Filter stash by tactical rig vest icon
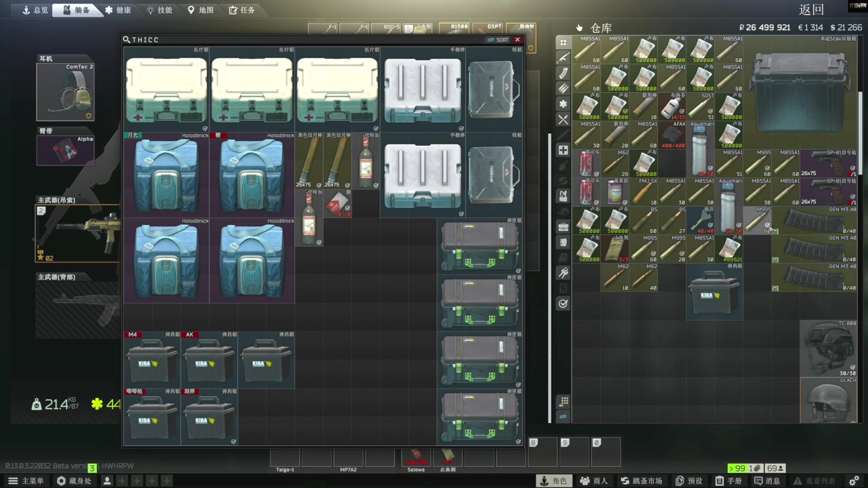The height and width of the screenshot is (488, 868). 563,196
